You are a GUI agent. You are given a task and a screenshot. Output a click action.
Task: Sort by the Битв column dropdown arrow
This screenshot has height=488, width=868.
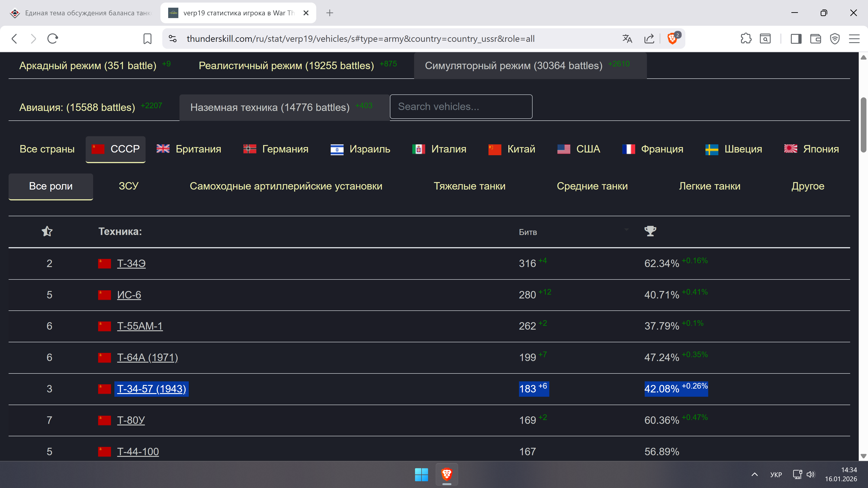[x=626, y=230]
